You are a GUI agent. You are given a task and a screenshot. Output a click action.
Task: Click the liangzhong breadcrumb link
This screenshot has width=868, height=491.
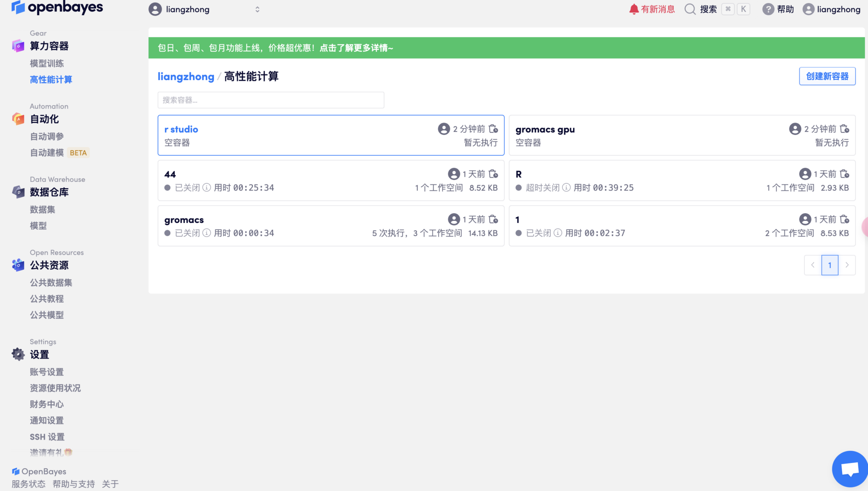186,77
